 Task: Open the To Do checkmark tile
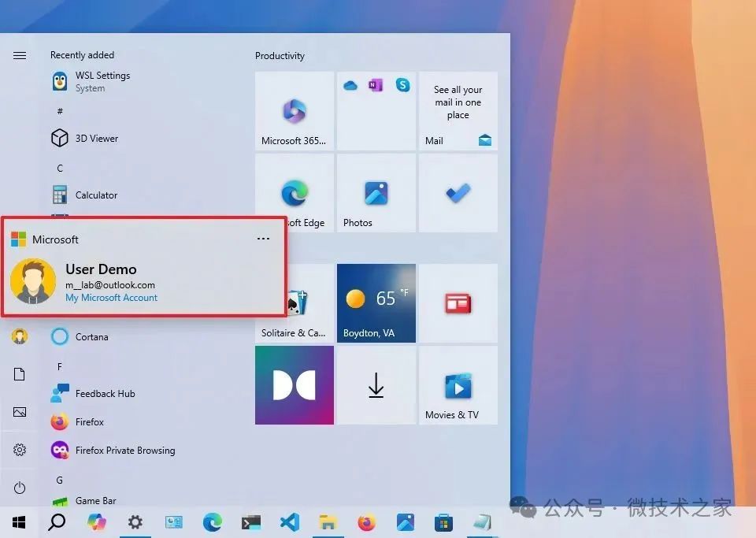point(458,193)
